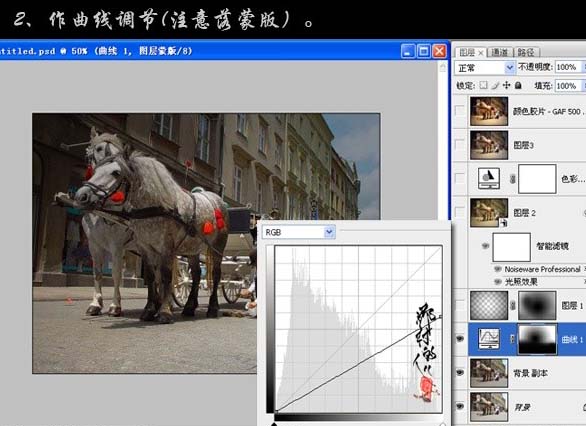The image size is (586, 426).
Task: Select the lighting effects smart filter entry
Action: click(521, 281)
